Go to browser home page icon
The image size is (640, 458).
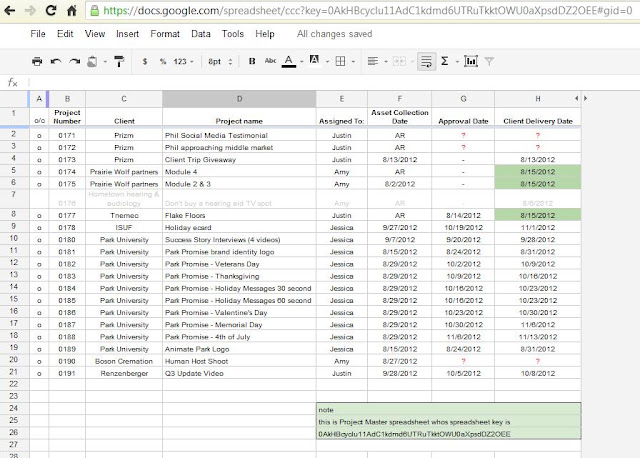pyautogui.click(x=72, y=10)
